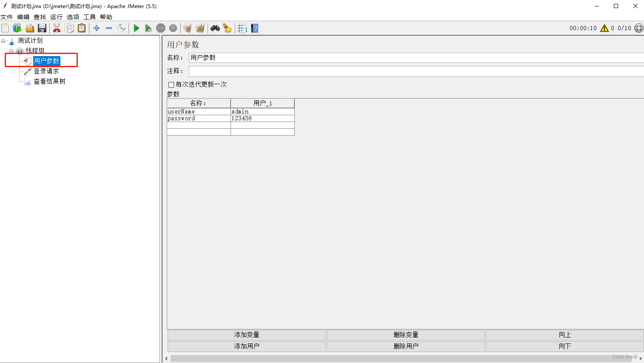Toggle the enable/disable element toolbar icon
Screen dimensions: 644x363
tap(122, 28)
